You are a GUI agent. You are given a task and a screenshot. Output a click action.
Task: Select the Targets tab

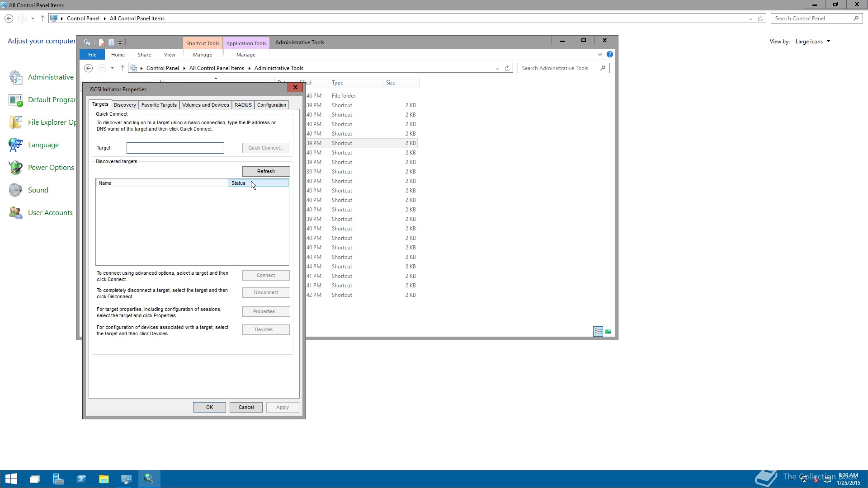coord(100,104)
